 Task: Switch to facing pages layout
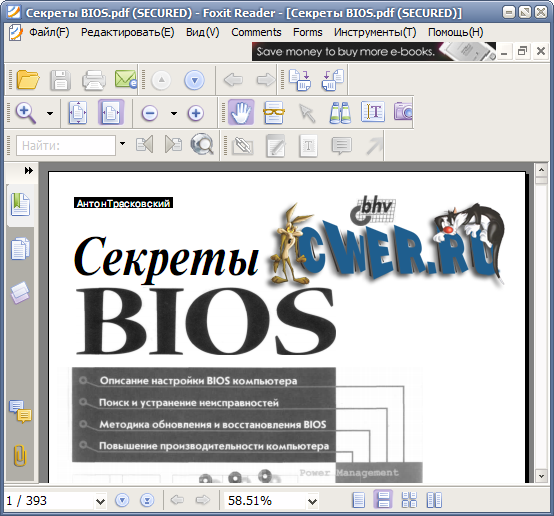pyautogui.click(x=434, y=500)
